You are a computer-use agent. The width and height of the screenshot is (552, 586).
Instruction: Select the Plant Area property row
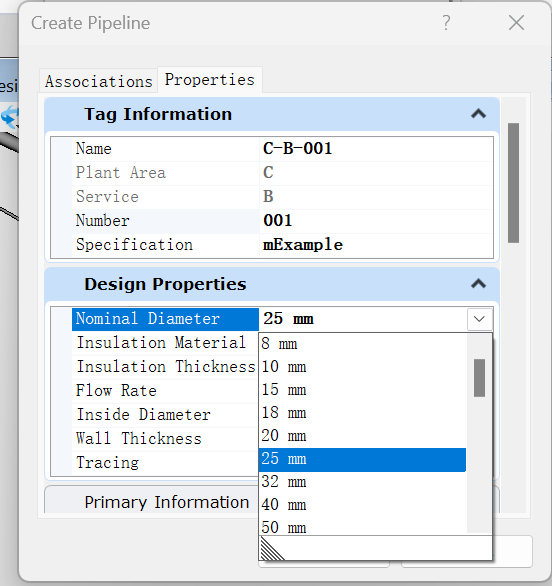(282, 173)
